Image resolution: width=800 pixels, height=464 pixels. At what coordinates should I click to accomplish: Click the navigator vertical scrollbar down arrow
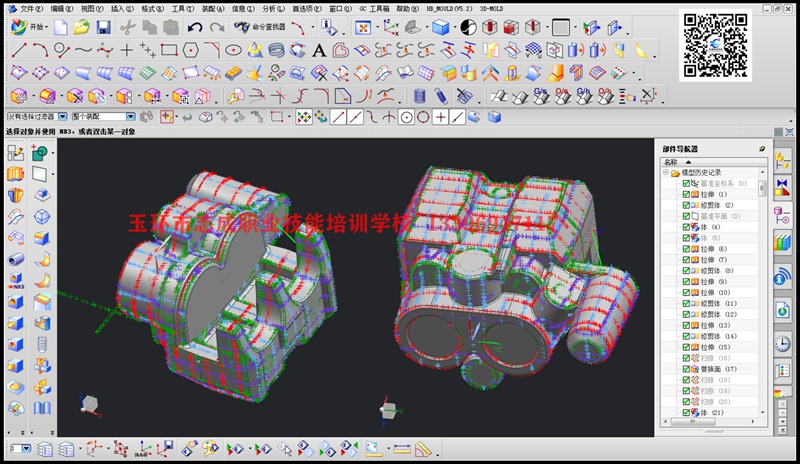coord(763,412)
